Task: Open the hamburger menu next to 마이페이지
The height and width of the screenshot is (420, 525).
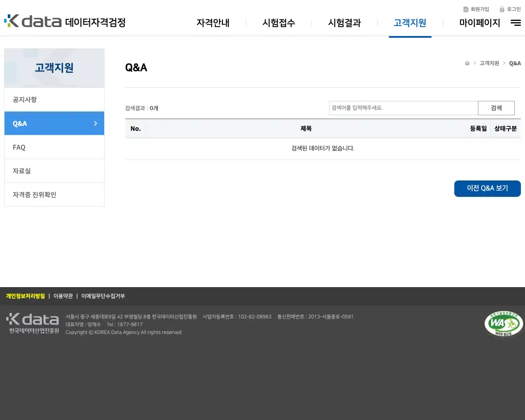Action: 515,23
